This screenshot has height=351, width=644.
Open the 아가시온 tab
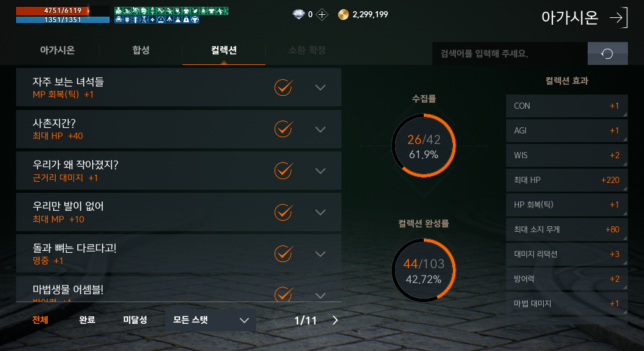pos(58,50)
